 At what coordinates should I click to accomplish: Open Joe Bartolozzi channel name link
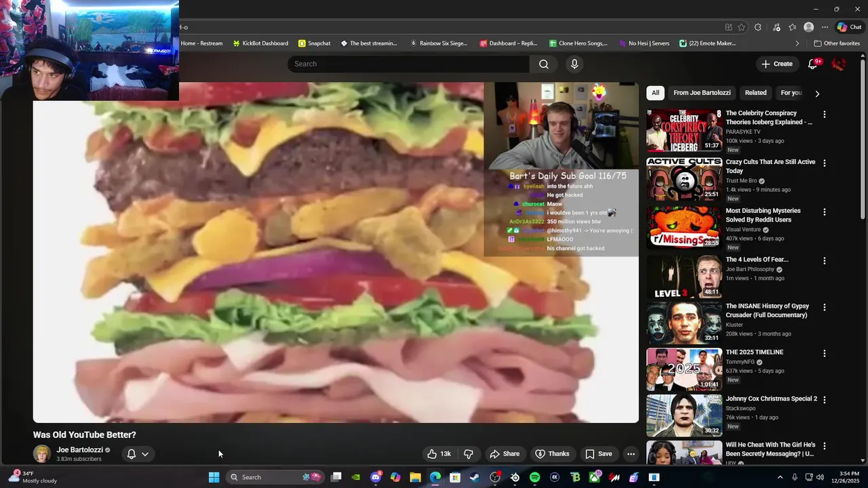point(80,450)
